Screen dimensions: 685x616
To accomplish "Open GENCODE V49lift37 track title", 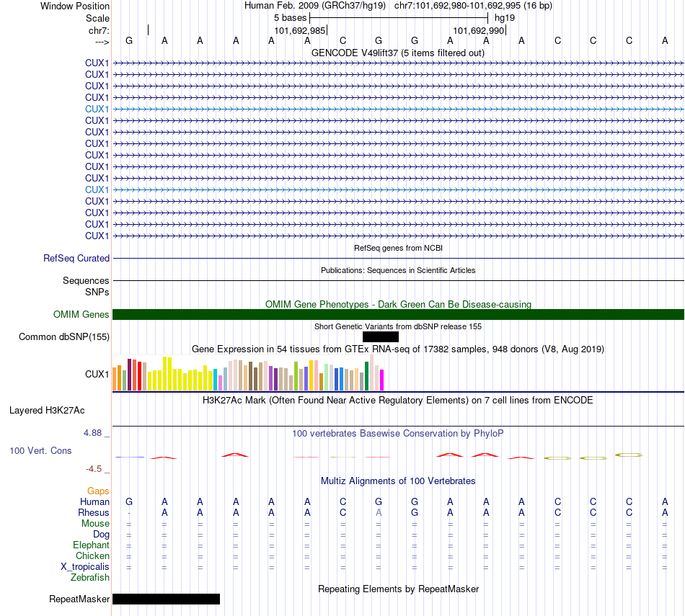I will tap(397, 53).
